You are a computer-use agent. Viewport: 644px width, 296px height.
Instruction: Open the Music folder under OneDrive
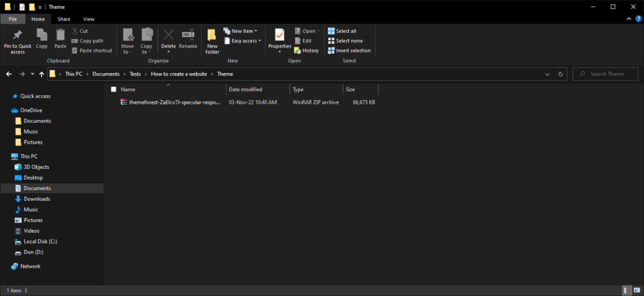click(26, 132)
